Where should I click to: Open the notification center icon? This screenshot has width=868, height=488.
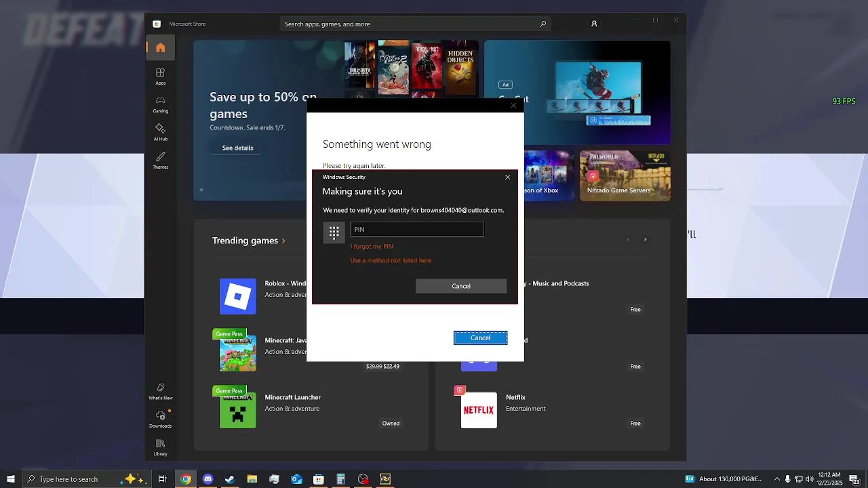(854, 479)
